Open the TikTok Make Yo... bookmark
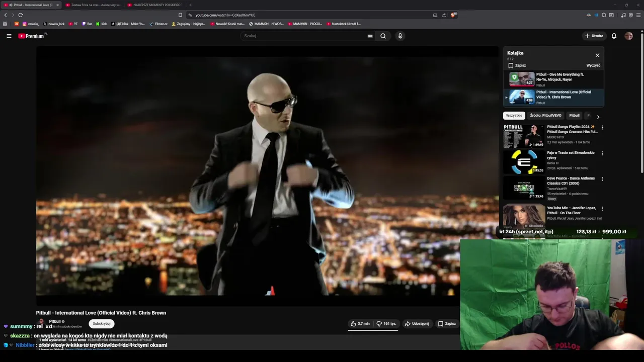 point(128,24)
